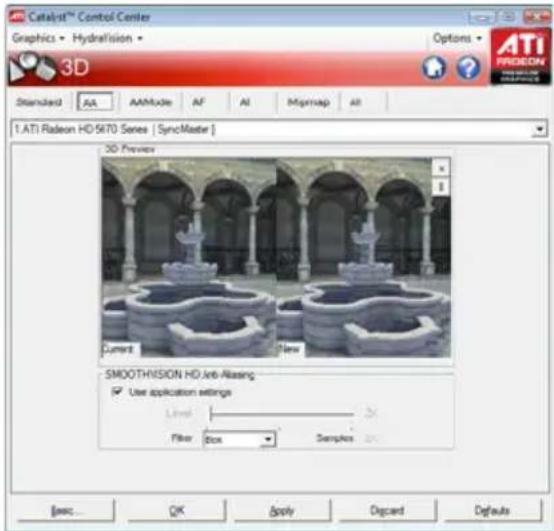Switch to the AAMode tab
The image size is (554, 531).
151,102
